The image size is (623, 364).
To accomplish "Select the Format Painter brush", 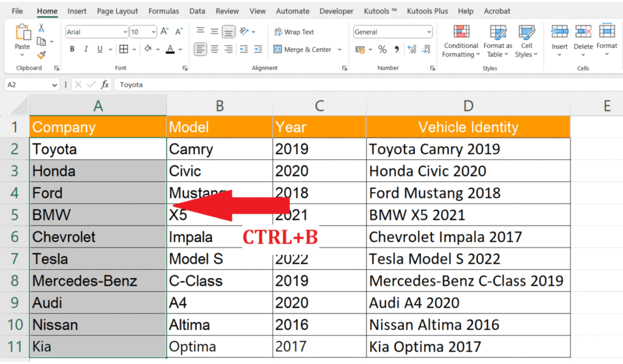I will (x=41, y=55).
